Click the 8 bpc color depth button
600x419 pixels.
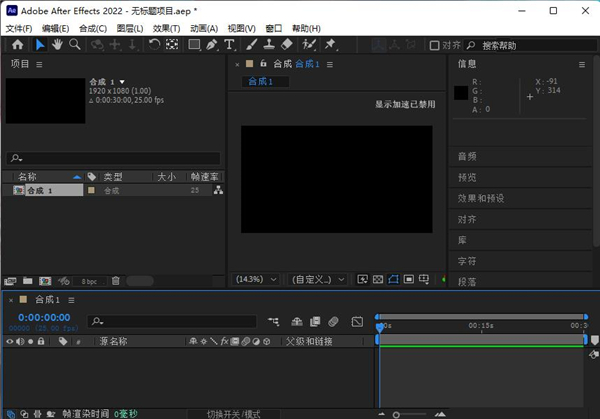(90, 281)
